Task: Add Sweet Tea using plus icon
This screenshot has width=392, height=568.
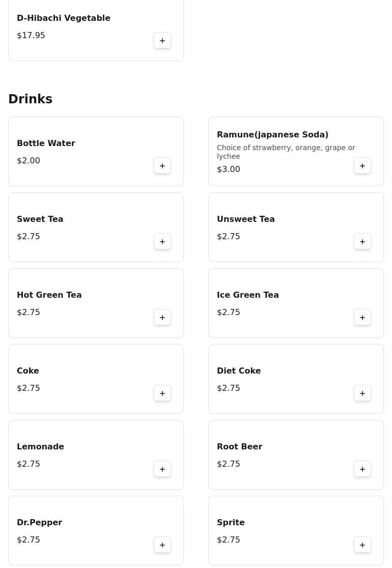Action: click(162, 242)
